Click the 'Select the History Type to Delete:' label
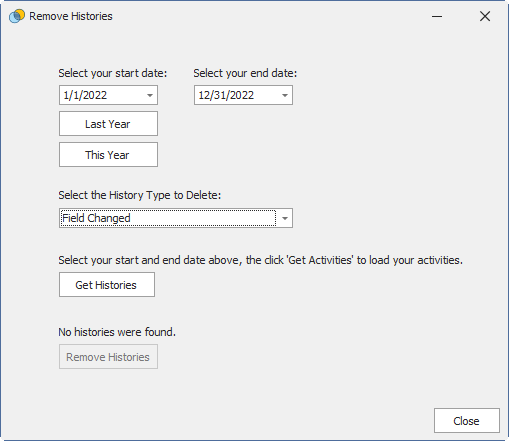The height and width of the screenshot is (441, 509). pos(140,195)
